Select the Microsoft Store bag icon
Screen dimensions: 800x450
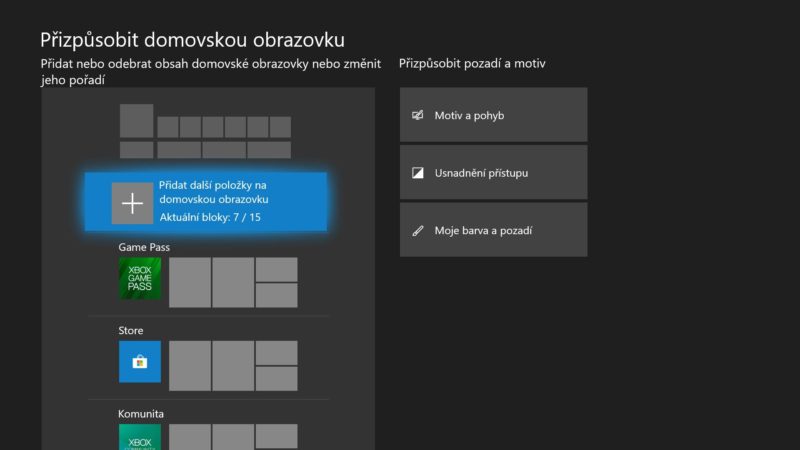[140, 362]
